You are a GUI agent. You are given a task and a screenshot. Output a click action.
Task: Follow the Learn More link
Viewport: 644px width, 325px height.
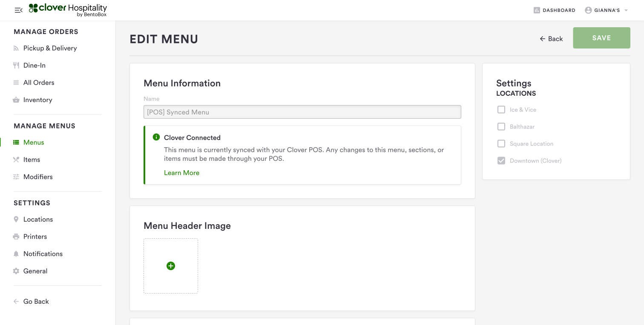181,173
